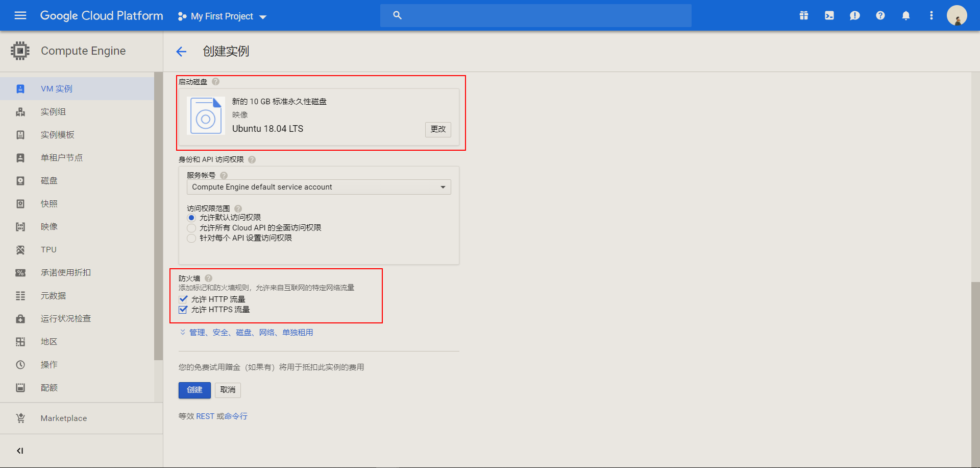Click the 操作 clock icon
This screenshot has width=980, height=468.
[20, 365]
